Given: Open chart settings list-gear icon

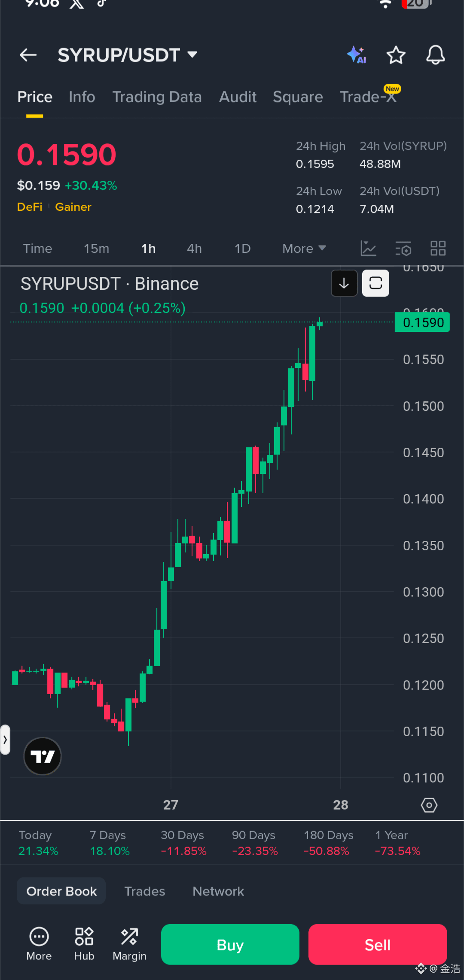Looking at the screenshot, I should (403, 248).
